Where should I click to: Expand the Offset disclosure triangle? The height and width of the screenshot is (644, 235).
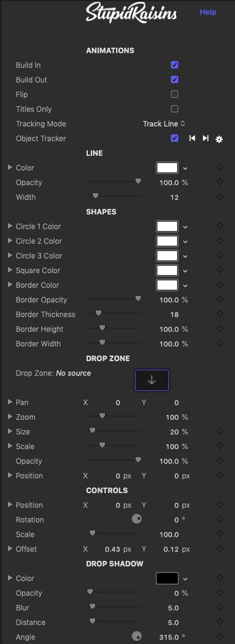pos(10,549)
